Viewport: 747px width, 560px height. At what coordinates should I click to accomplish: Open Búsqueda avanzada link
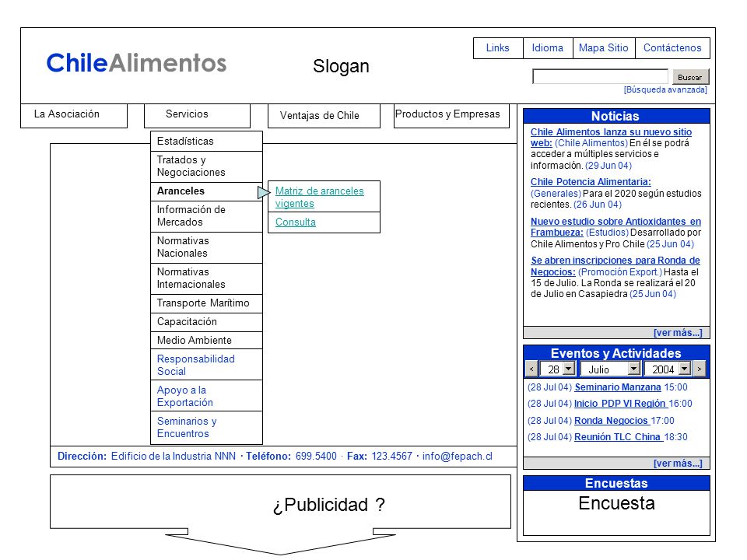point(665,90)
